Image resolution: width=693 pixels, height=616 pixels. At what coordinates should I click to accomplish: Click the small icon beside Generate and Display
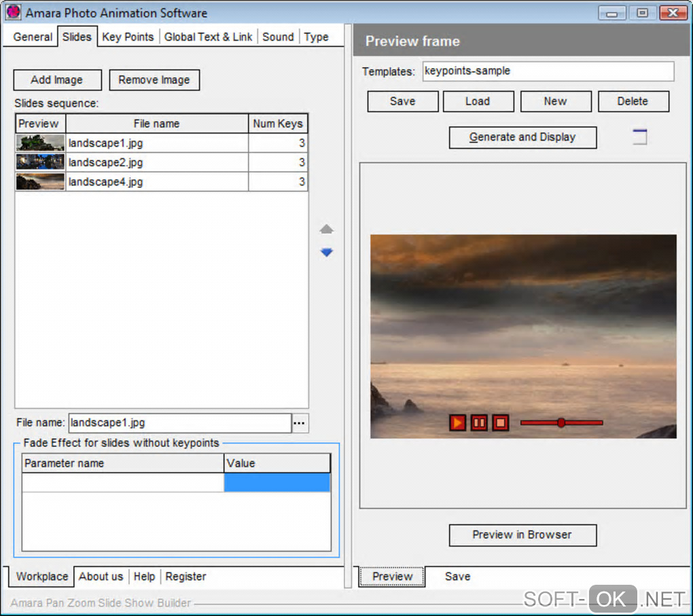(x=639, y=137)
